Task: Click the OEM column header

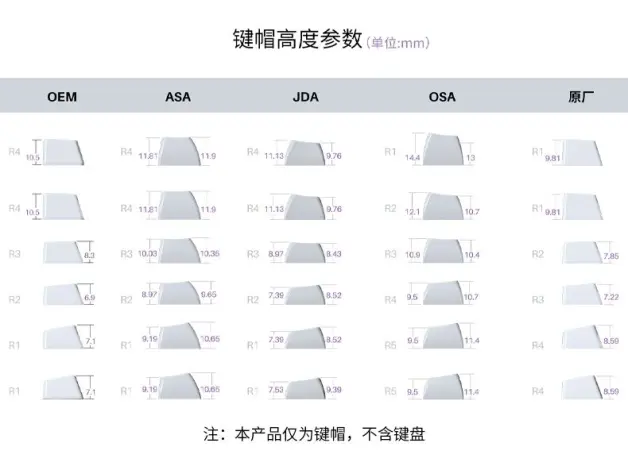Action: click(x=62, y=97)
